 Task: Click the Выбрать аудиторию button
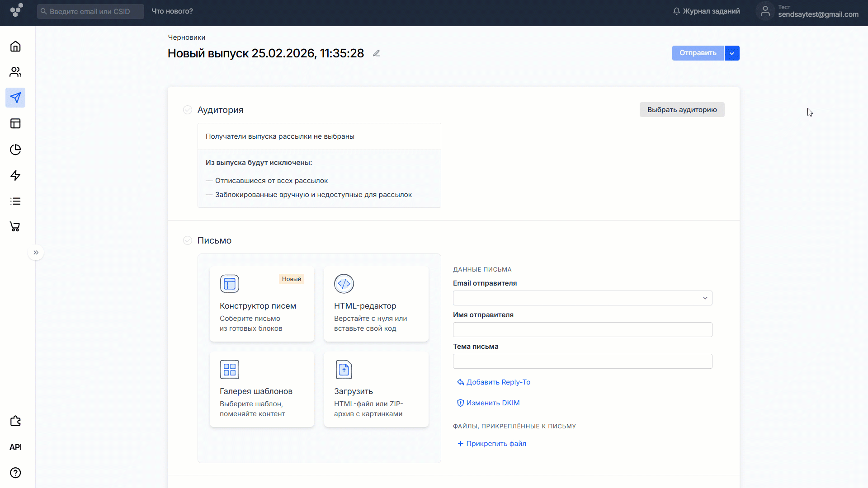(x=682, y=110)
